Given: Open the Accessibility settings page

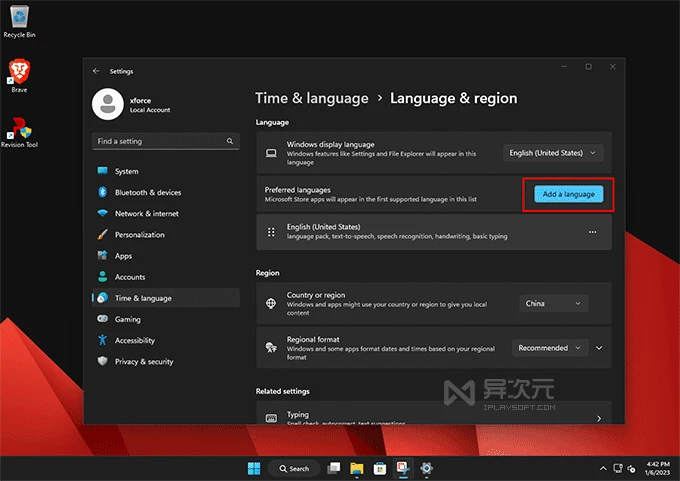Looking at the screenshot, I should tap(134, 340).
